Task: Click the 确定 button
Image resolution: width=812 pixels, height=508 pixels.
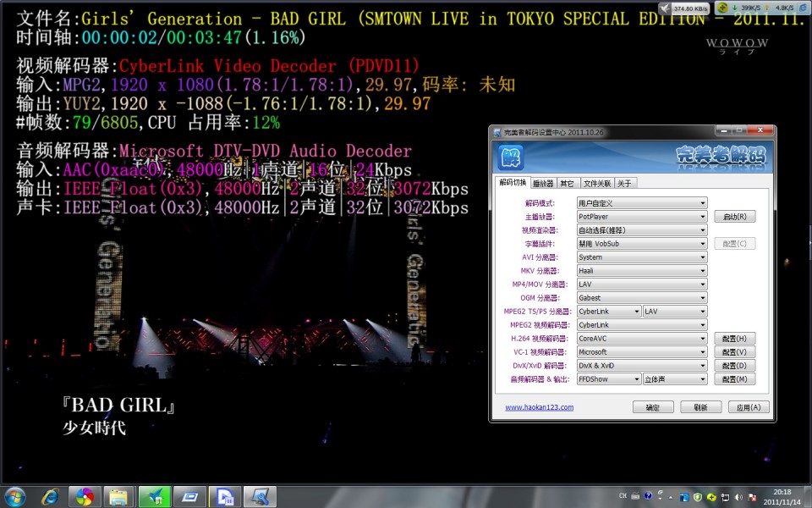Action: (x=653, y=407)
